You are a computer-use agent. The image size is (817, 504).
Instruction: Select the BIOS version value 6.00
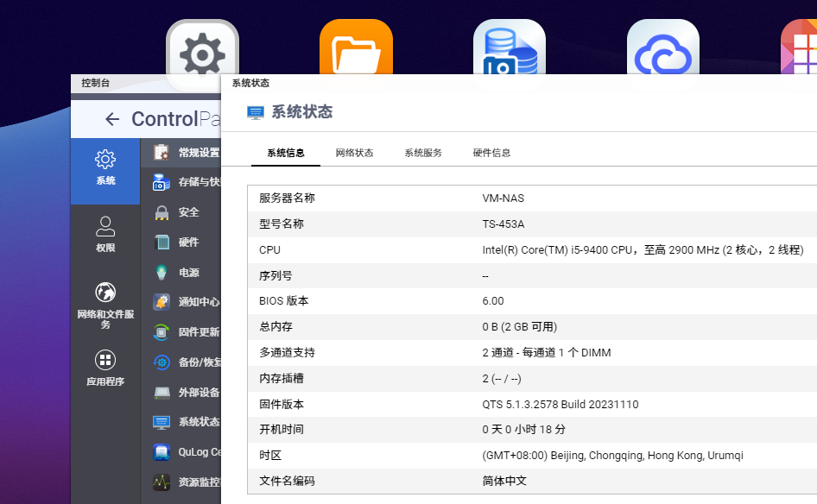[493, 301]
